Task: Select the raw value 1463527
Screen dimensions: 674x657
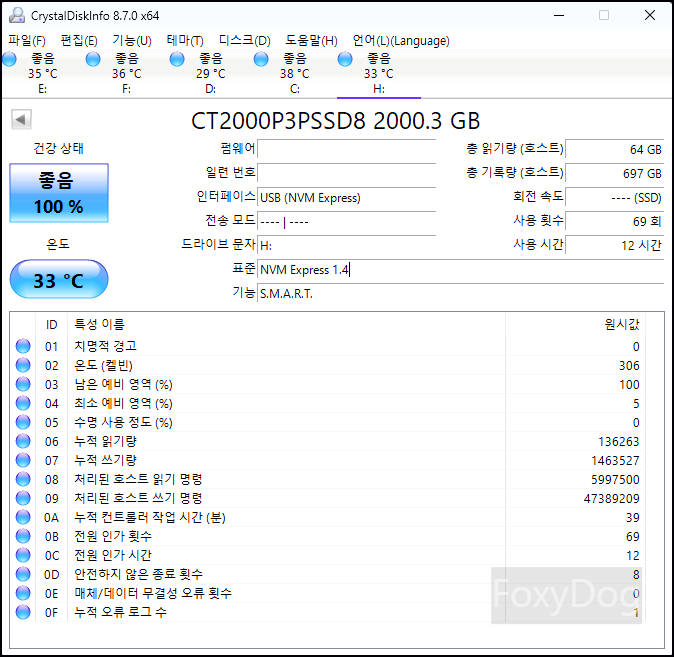Action: pyautogui.click(x=615, y=461)
